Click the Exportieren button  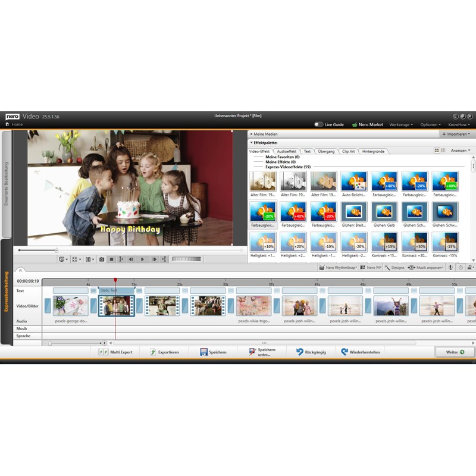(164, 352)
